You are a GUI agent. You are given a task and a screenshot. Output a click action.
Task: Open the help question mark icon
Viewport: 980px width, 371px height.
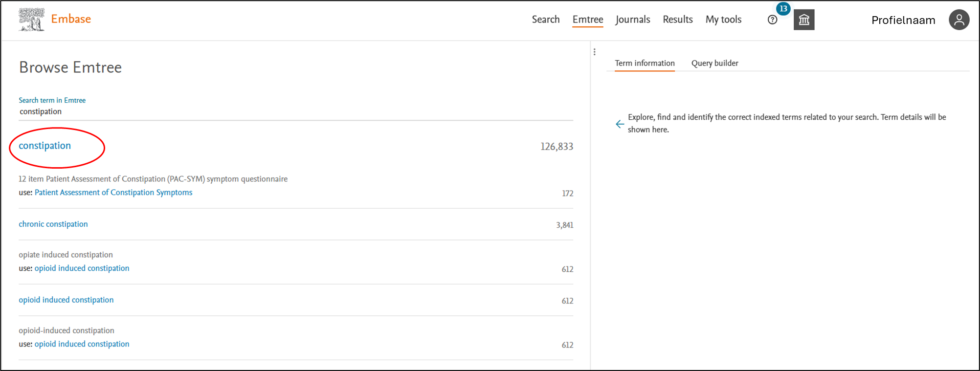[772, 20]
